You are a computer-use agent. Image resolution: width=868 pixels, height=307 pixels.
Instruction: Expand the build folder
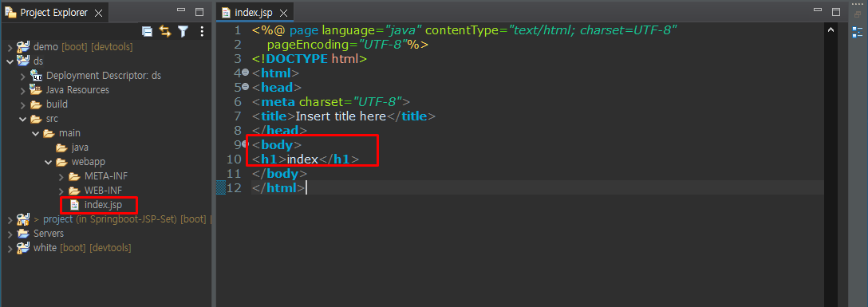coord(22,104)
